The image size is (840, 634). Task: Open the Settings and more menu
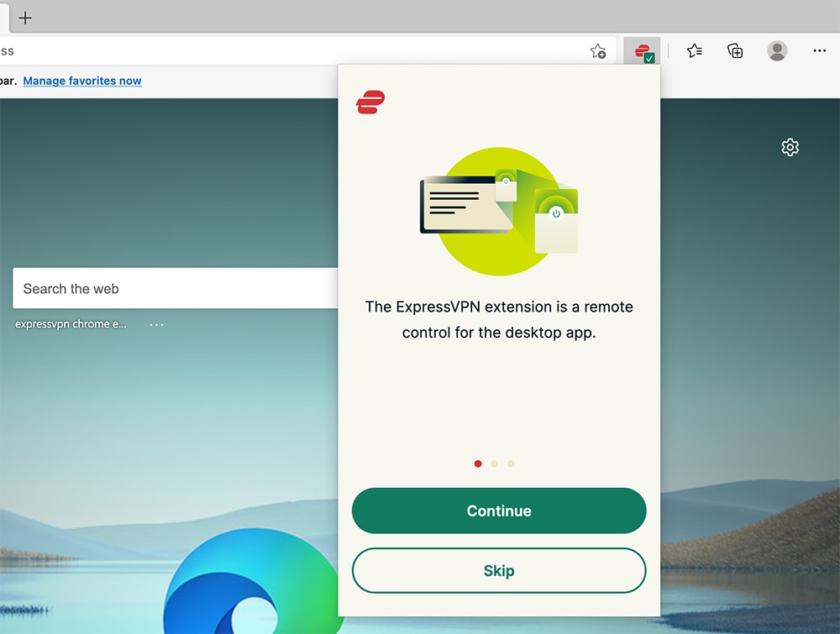click(819, 50)
